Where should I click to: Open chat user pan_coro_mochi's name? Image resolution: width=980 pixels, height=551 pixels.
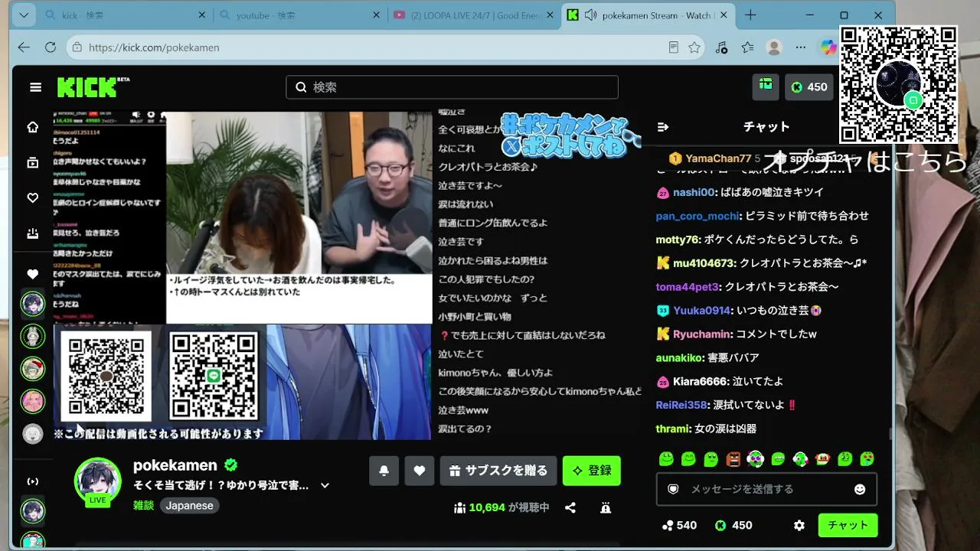click(697, 216)
